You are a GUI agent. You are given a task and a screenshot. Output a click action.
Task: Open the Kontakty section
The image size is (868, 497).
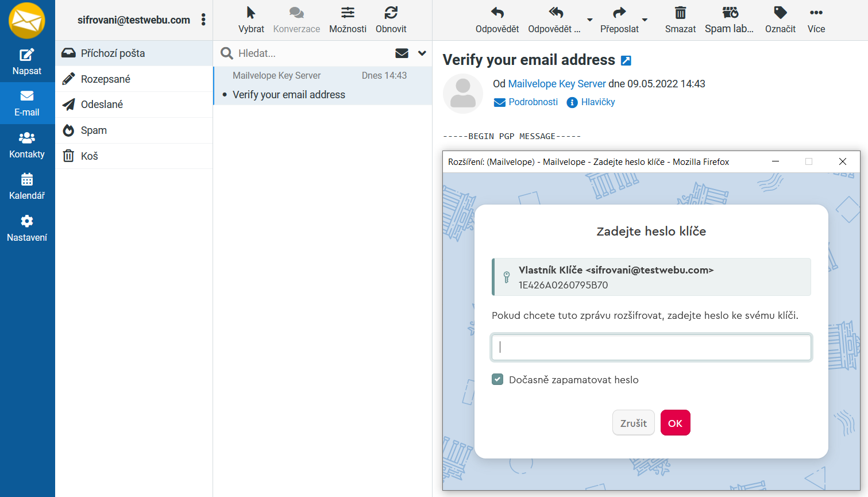pos(27,145)
